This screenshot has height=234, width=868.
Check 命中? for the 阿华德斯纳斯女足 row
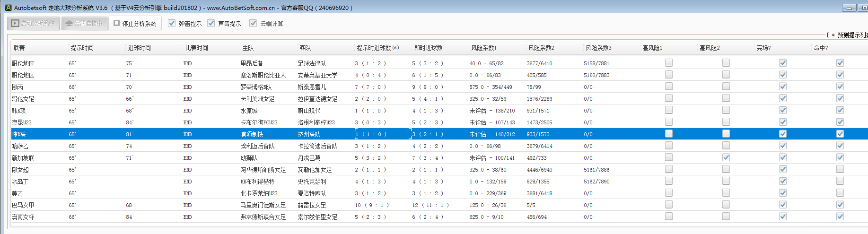840,169
